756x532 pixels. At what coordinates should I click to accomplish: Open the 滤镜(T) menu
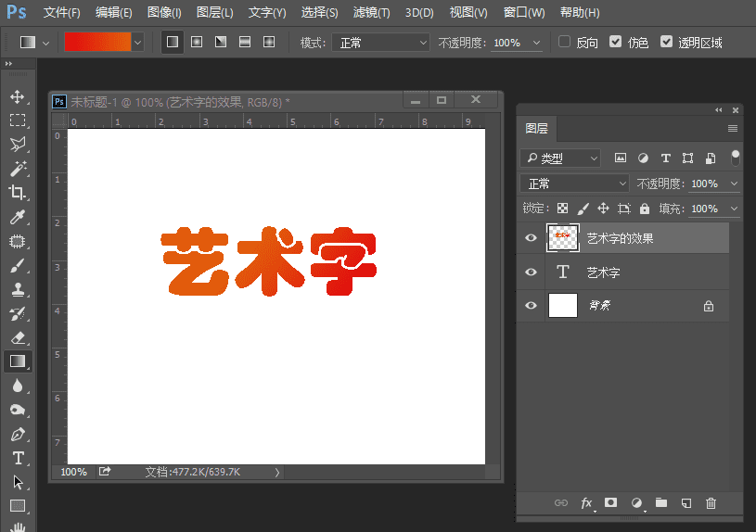tap(371, 13)
